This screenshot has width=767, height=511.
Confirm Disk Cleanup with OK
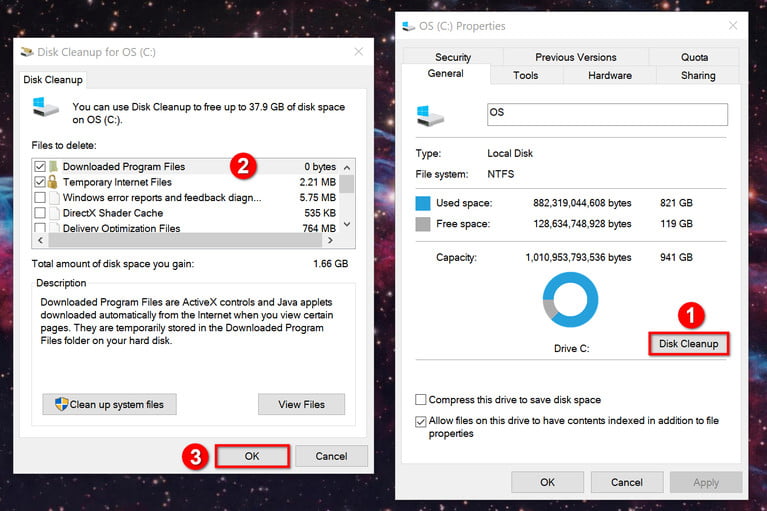[252, 456]
